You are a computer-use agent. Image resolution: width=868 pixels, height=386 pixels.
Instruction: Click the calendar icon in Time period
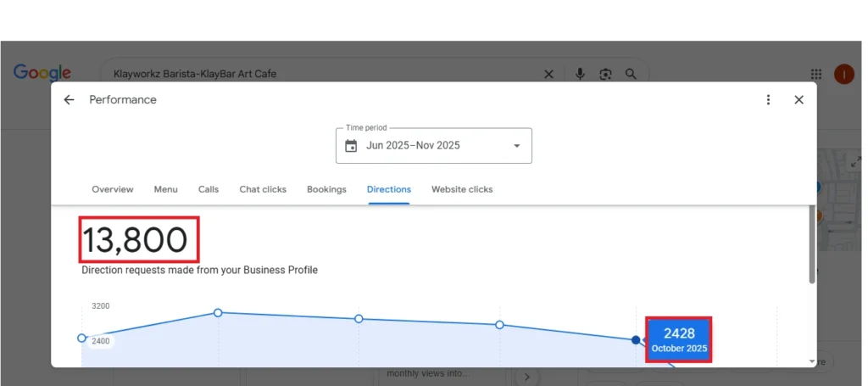coord(351,146)
